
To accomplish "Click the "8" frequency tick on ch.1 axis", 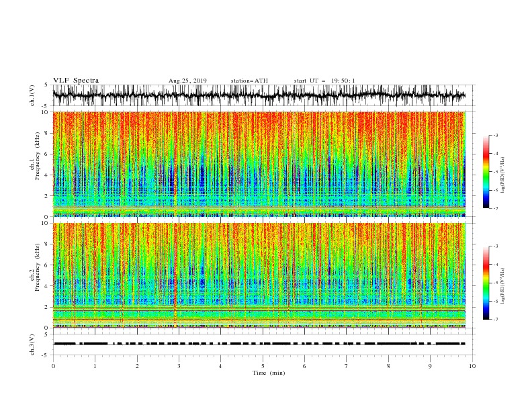I will pos(47,133).
